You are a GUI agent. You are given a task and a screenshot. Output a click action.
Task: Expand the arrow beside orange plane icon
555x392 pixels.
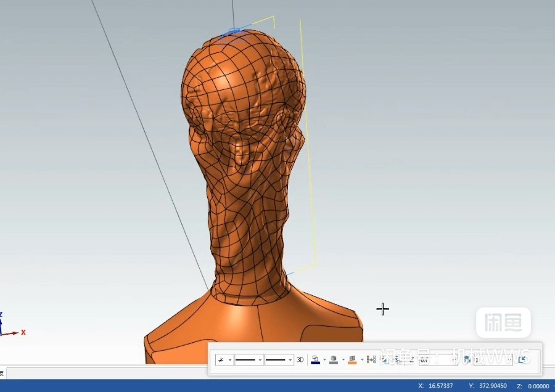coord(362,360)
